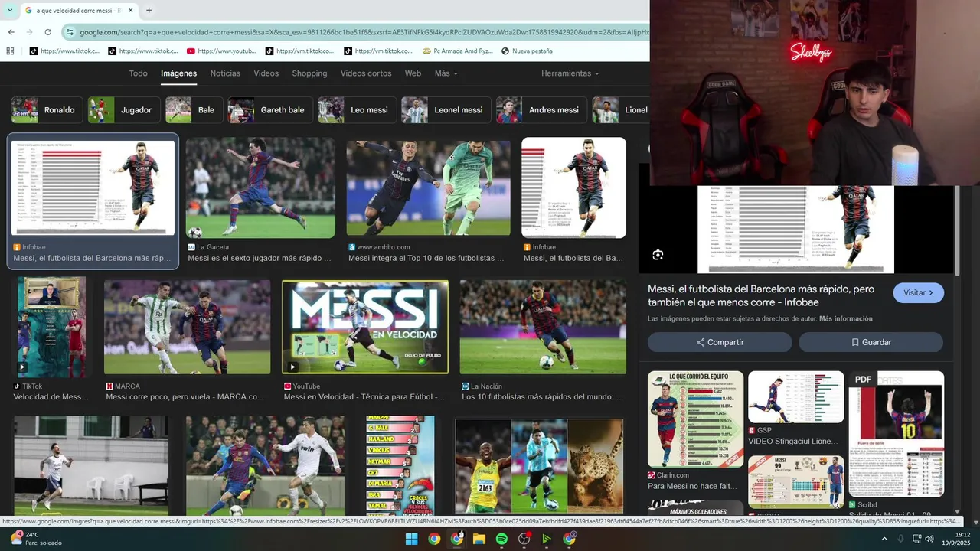
Task: Click the preview panel vertical scrollbar
Action: (x=957, y=230)
